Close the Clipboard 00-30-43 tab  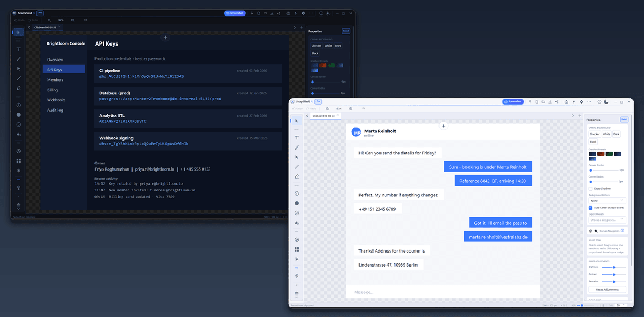pos(339,116)
